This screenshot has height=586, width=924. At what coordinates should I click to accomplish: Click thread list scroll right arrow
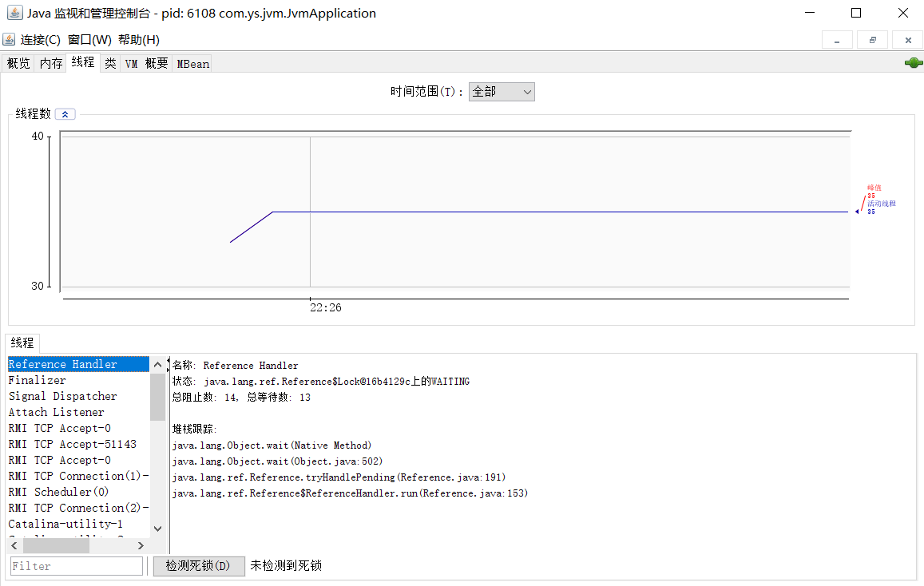(141, 546)
